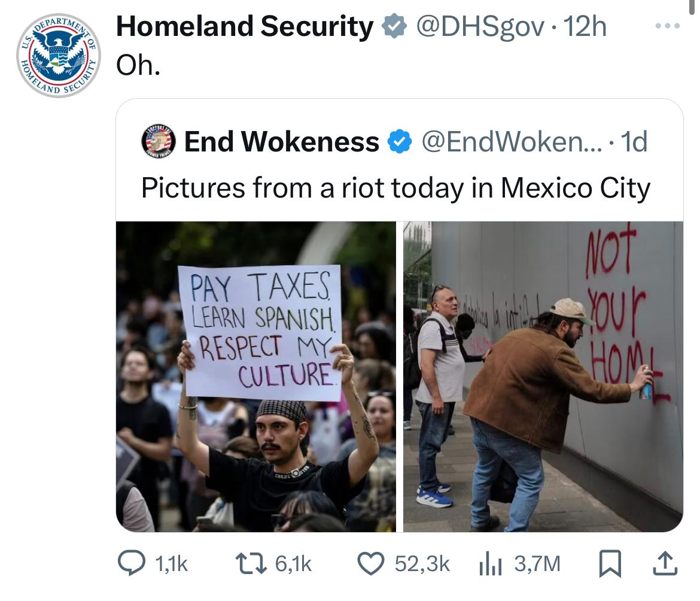View the graffiti spray paint photo

pyautogui.click(x=543, y=377)
